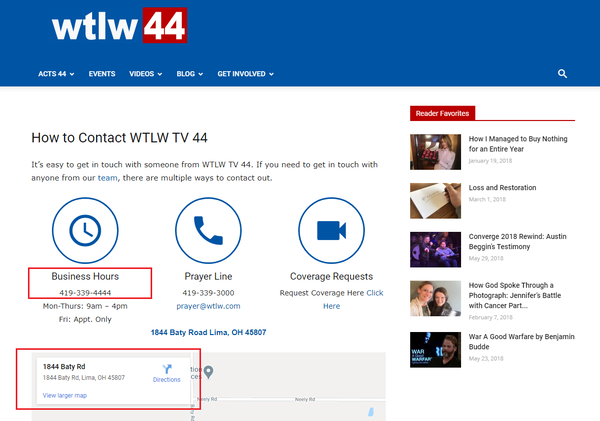
Task: Click 'View larger map' link
Action: click(65, 395)
